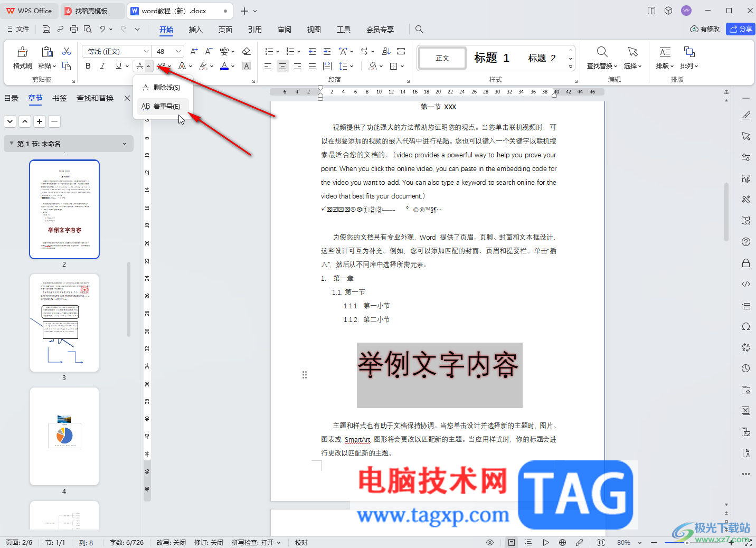
Task: Click the Decrease indent icon
Action: 312,51
